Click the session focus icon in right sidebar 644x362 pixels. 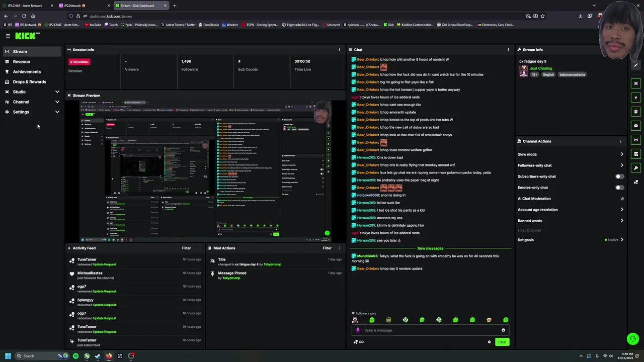click(x=636, y=83)
